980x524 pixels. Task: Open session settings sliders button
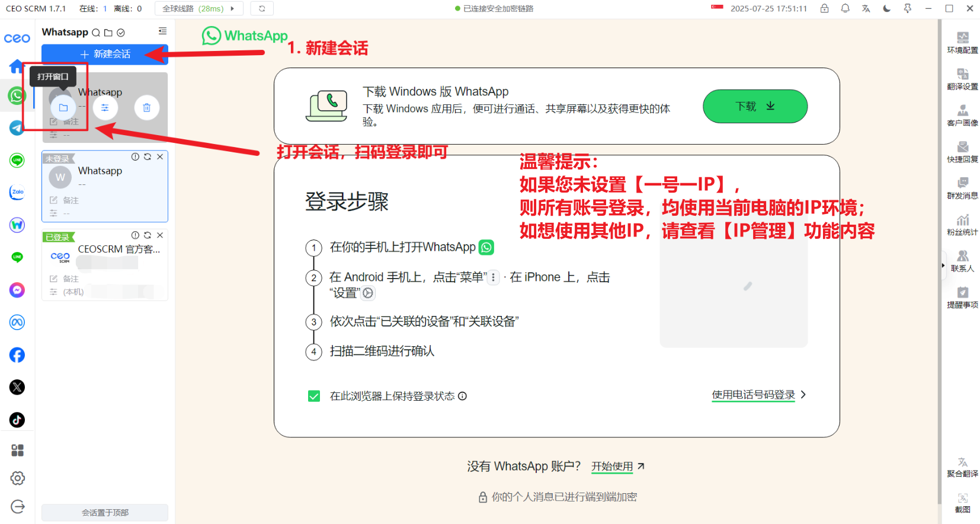(105, 108)
